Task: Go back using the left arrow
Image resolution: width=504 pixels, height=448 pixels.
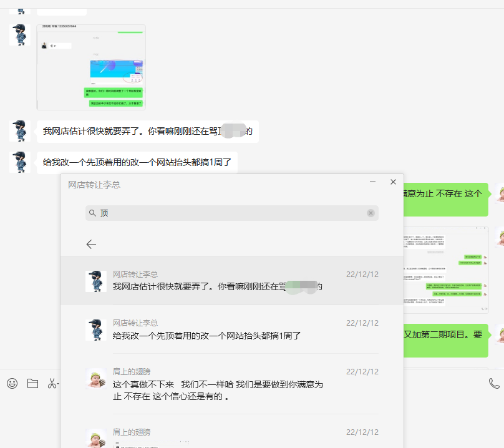Action: click(x=91, y=245)
